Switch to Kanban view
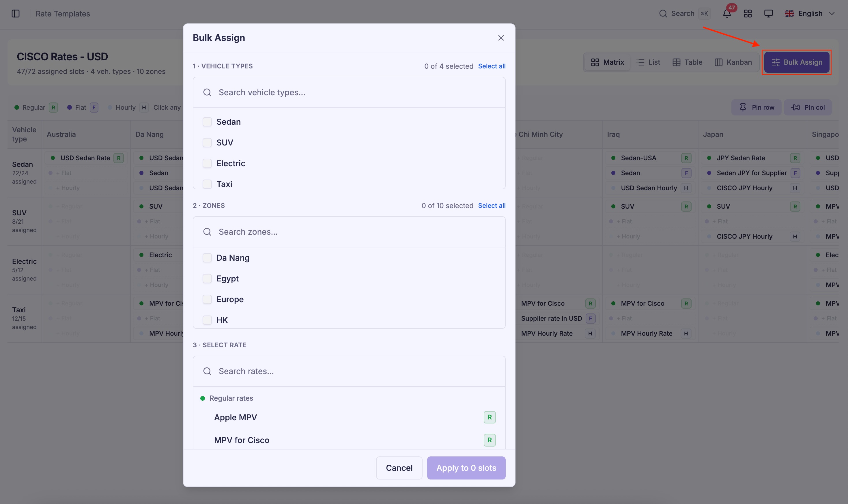This screenshot has width=848, height=504. (x=733, y=62)
